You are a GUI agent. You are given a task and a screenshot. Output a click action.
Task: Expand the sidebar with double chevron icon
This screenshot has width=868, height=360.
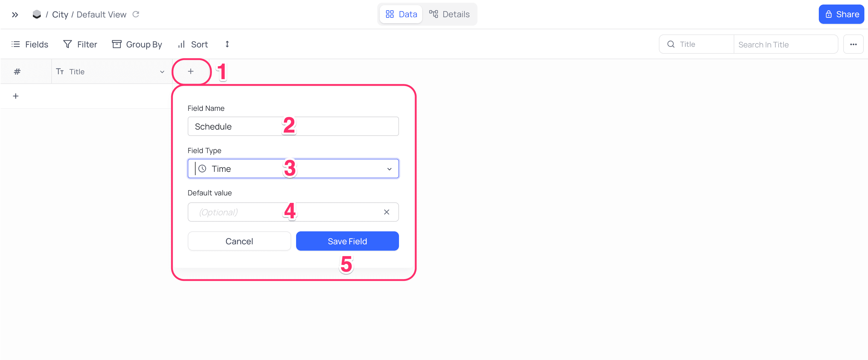(15, 14)
